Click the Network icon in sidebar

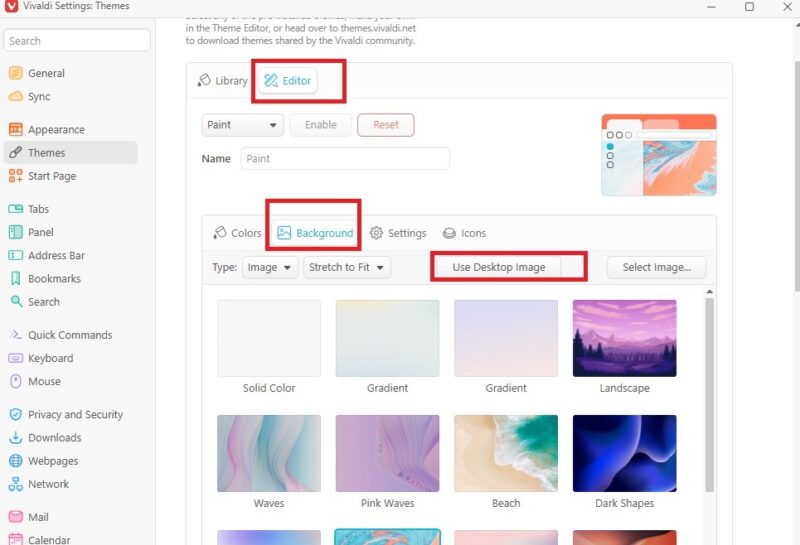click(15, 484)
